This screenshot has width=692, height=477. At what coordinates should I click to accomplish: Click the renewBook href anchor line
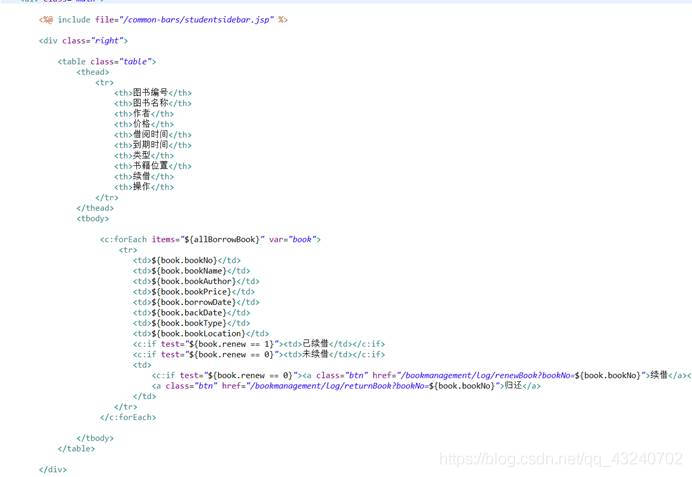tap(421, 375)
